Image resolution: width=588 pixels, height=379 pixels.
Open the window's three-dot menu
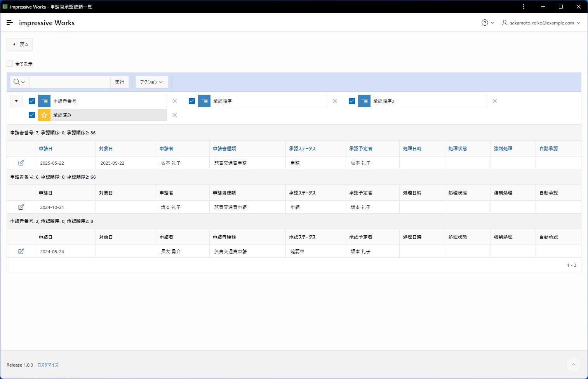[524, 7]
